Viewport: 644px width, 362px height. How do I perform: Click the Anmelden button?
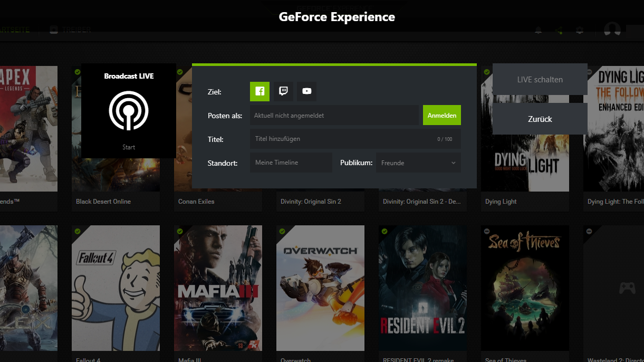441,115
